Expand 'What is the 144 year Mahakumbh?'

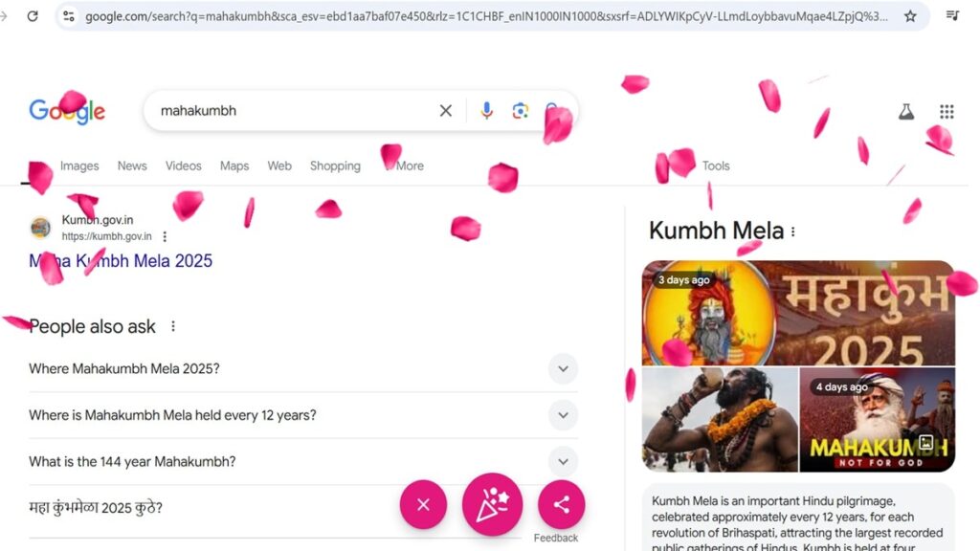tap(303, 461)
